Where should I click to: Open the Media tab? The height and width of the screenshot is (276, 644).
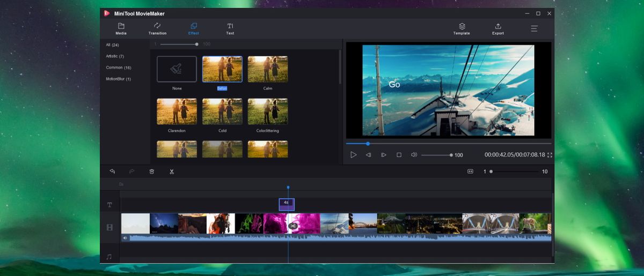tap(121, 28)
